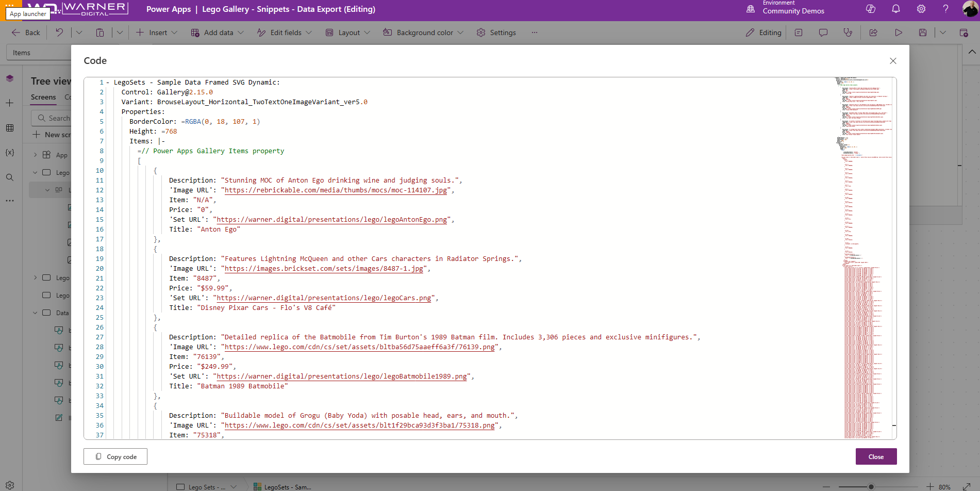Close the Code dialog with X
Screen dimensions: 980x491
click(893, 61)
